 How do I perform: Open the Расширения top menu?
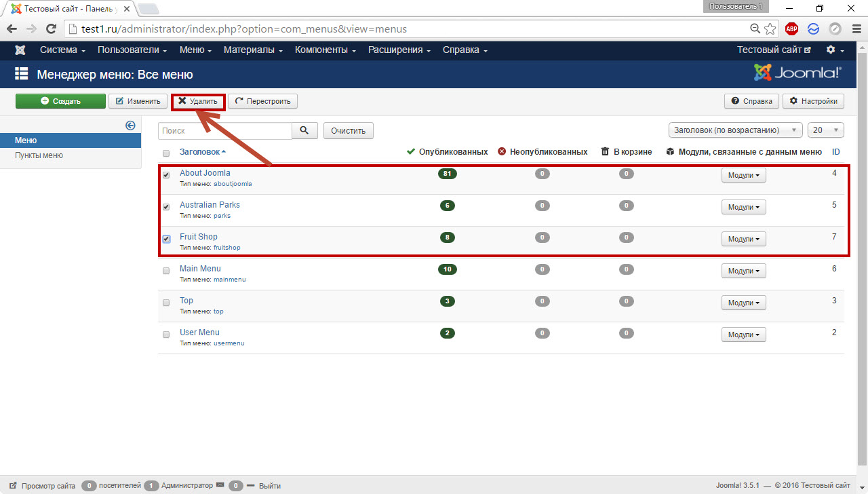tap(399, 50)
